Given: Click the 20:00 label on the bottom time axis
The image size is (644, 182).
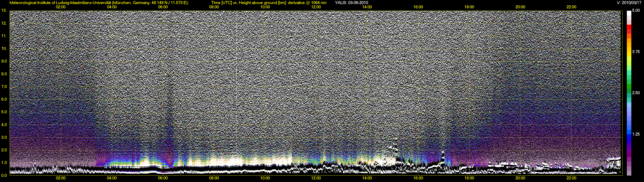Looking at the screenshot, I should click(520, 178).
